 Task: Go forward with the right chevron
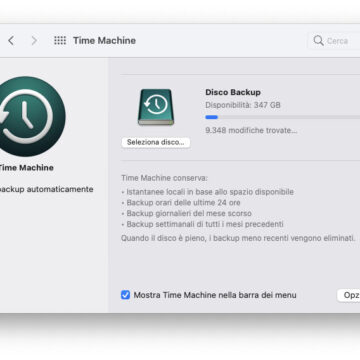point(34,41)
